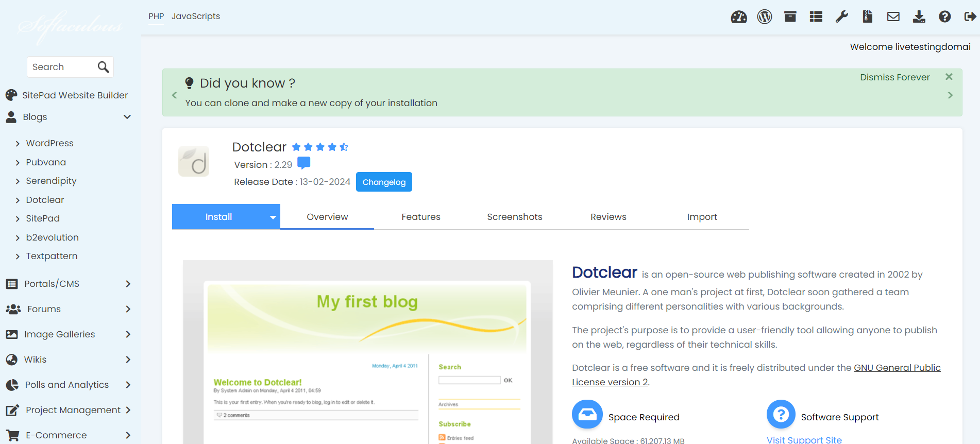Viewport: 980px width, 444px height.
Task: Click the blue comment bubble next to version
Action: coord(304,163)
